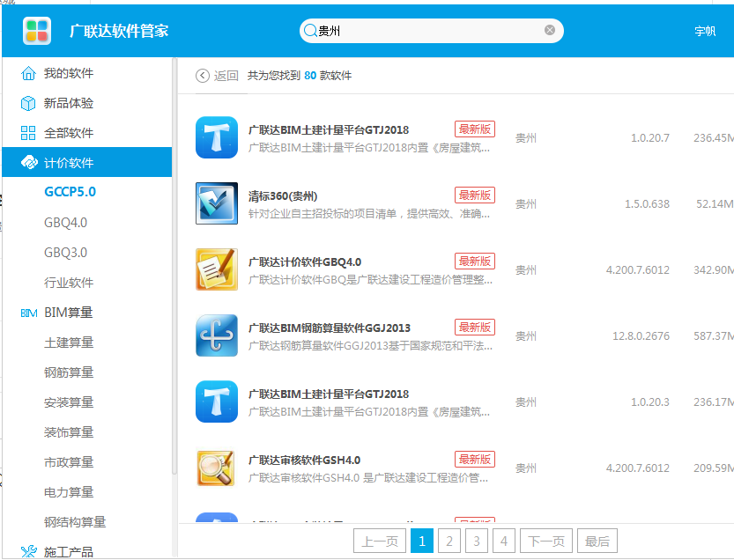The width and height of the screenshot is (734, 560).
Task: Go to page 1
Action: (422, 541)
